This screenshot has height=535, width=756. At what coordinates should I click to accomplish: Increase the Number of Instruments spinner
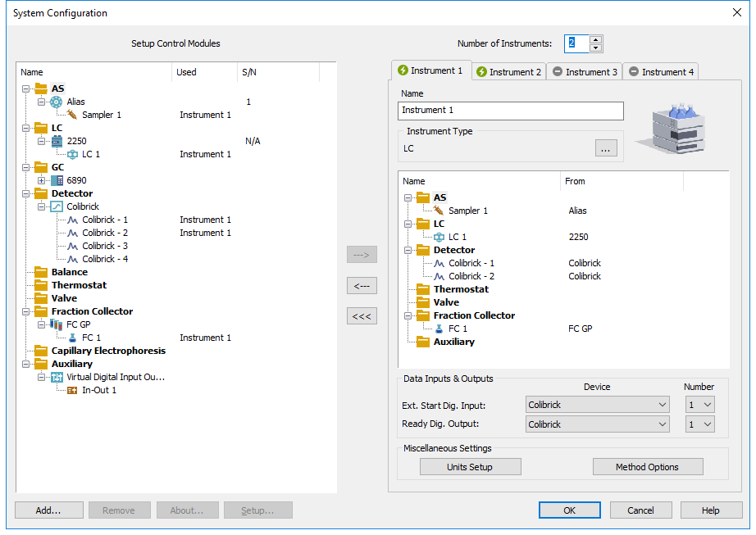coord(596,39)
